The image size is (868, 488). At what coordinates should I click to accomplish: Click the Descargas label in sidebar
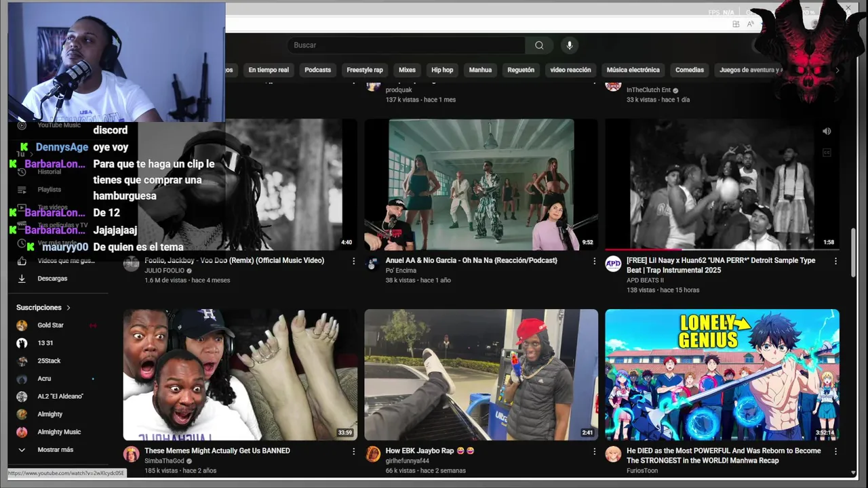52,279
